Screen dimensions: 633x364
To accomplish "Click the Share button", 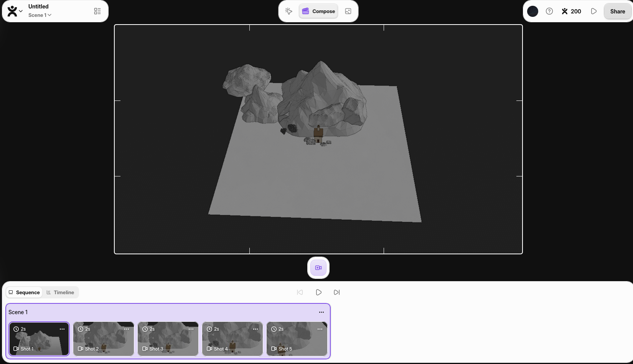I will 617,11.
